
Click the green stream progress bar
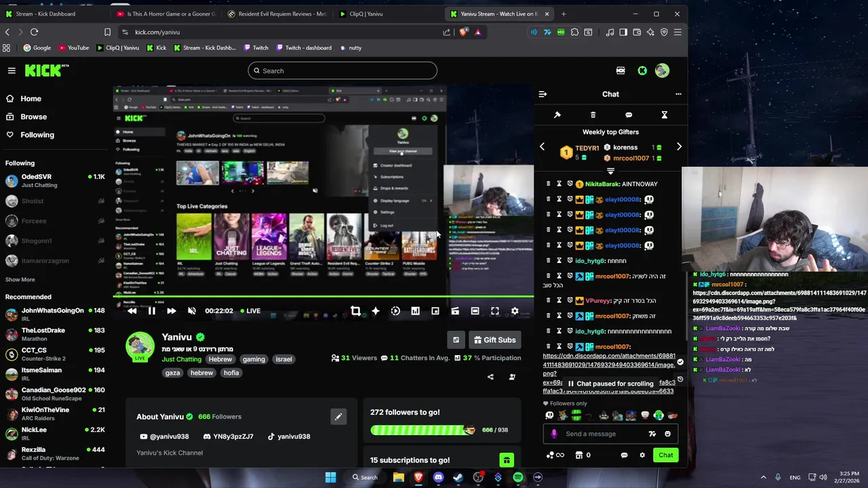click(x=323, y=296)
